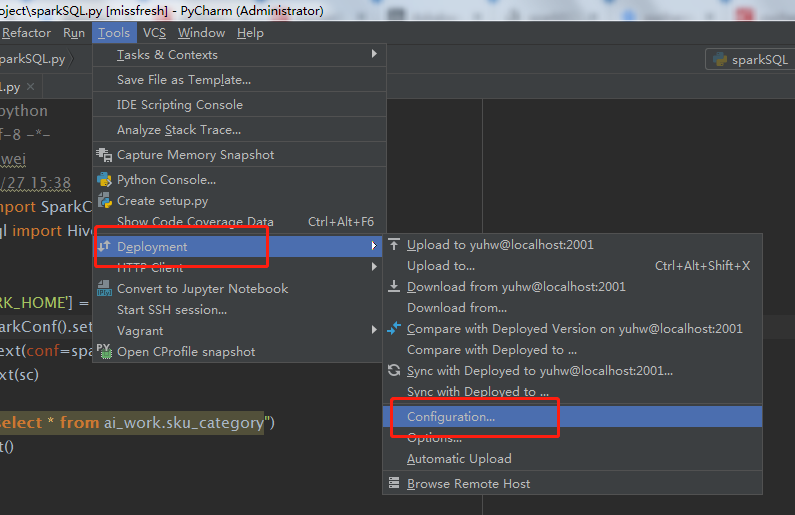
Task: Open the Run menu
Action: [74, 33]
